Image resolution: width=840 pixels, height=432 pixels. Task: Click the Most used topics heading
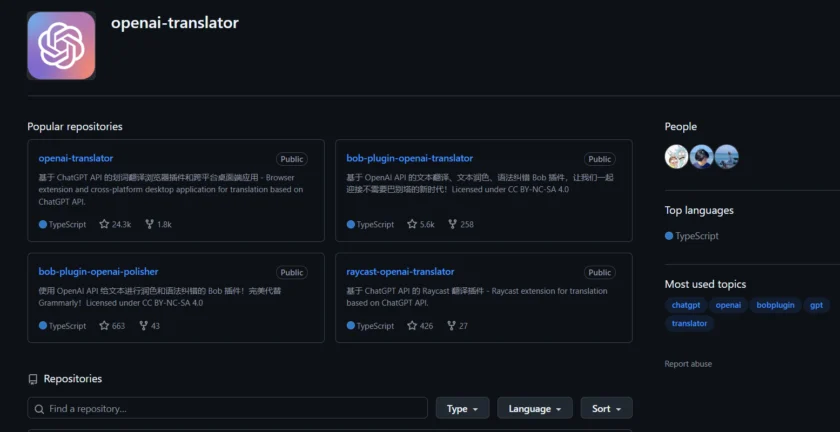pos(705,284)
